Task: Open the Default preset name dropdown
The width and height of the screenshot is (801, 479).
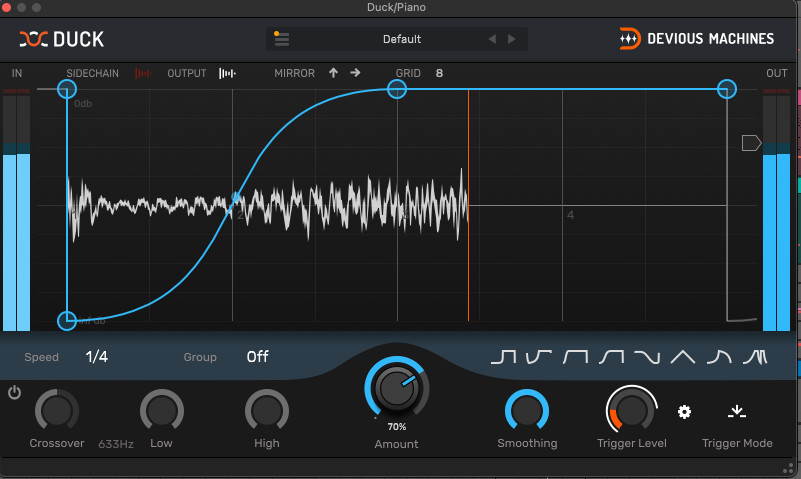Action: pyautogui.click(x=402, y=39)
